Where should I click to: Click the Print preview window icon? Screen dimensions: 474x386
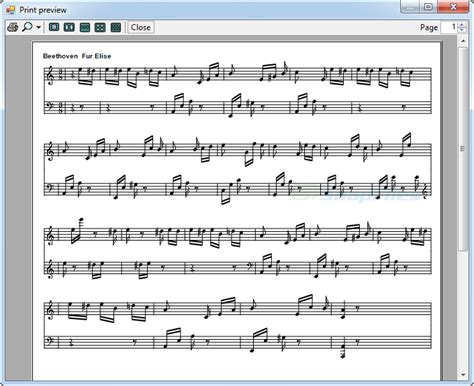click(x=10, y=10)
